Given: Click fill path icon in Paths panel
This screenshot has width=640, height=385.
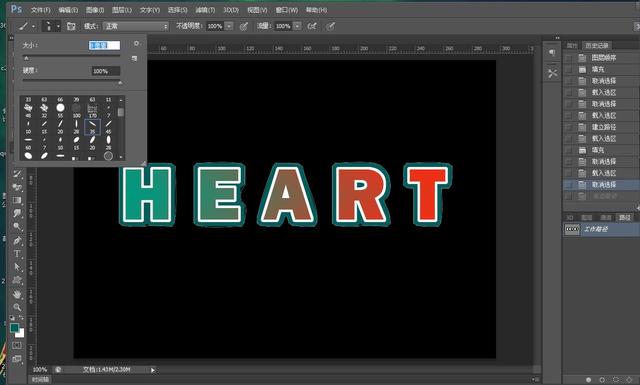Looking at the screenshot, I should (x=588, y=380).
